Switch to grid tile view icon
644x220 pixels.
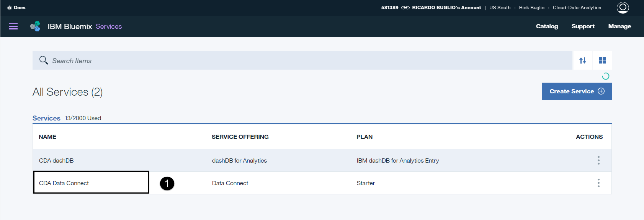[x=602, y=60]
